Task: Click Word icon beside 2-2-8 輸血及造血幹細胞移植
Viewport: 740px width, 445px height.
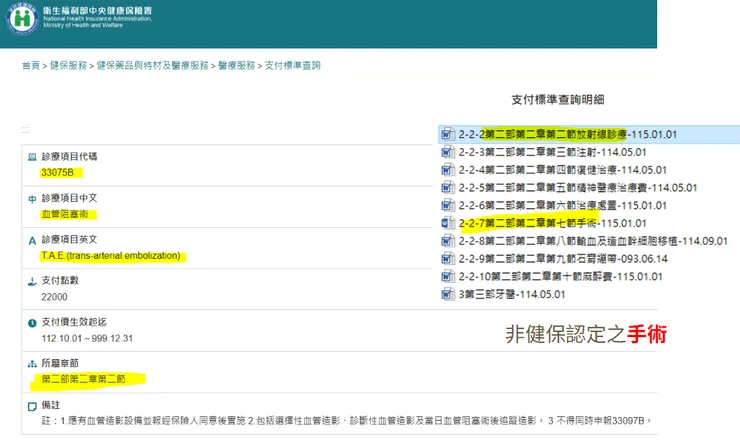Action: [x=447, y=241]
